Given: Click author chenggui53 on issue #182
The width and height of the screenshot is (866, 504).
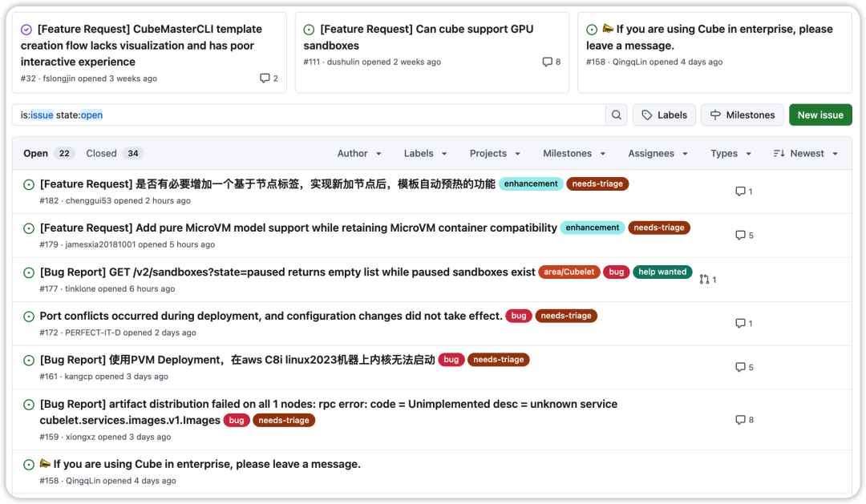Looking at the screenshot, I should pos(88,200).
